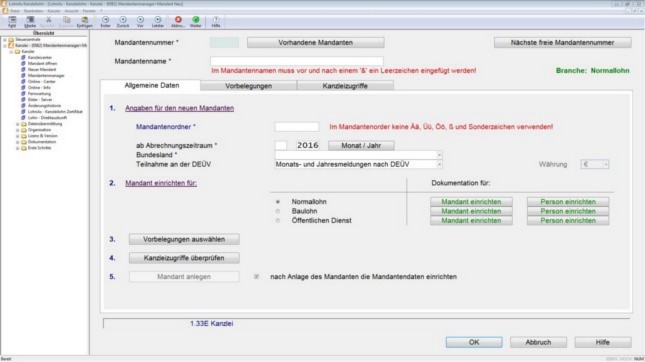Click the red Abbruch toolbar icon

178,20
